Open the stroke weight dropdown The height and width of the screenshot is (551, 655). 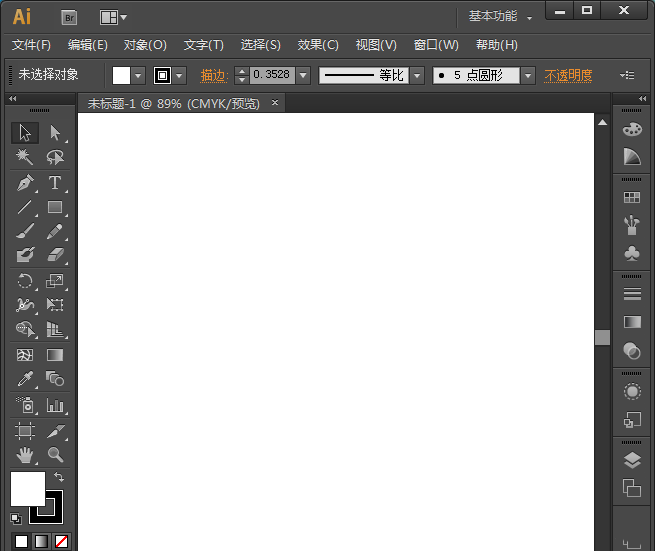(303, 76)
